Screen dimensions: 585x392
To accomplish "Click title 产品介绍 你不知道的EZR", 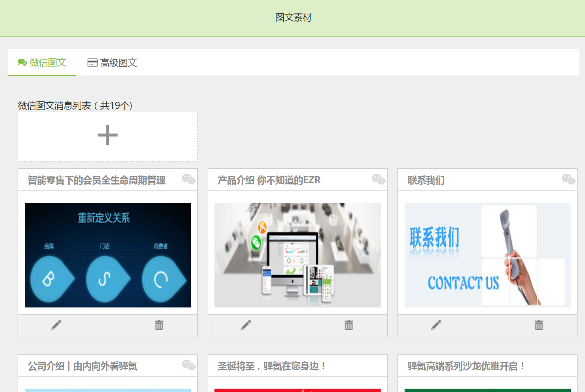I will tap(269, 180).
